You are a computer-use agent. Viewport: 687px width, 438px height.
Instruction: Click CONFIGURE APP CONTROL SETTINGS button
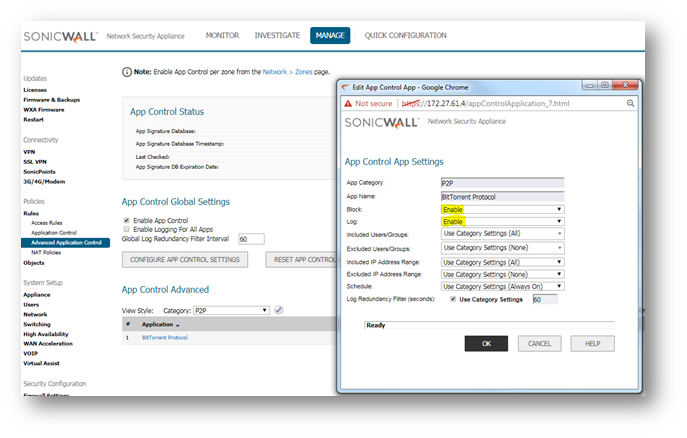click(185, 260)
